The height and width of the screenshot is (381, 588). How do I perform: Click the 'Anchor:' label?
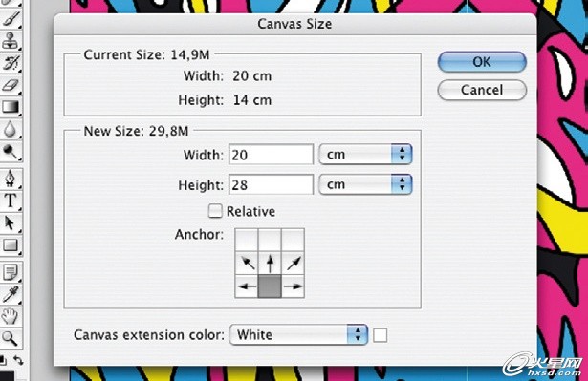(199, 235)
